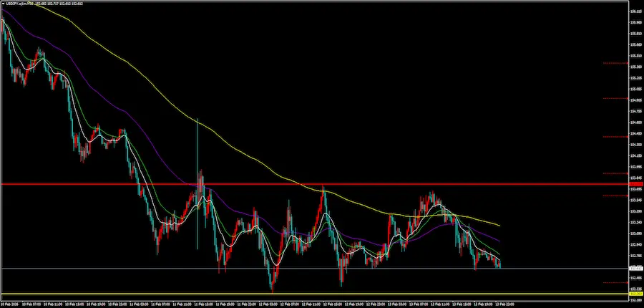The height and width of the screenshot is (308, 644).
Task: Click the 156.115 label on the price scale
Action: (x=635, y=12)
